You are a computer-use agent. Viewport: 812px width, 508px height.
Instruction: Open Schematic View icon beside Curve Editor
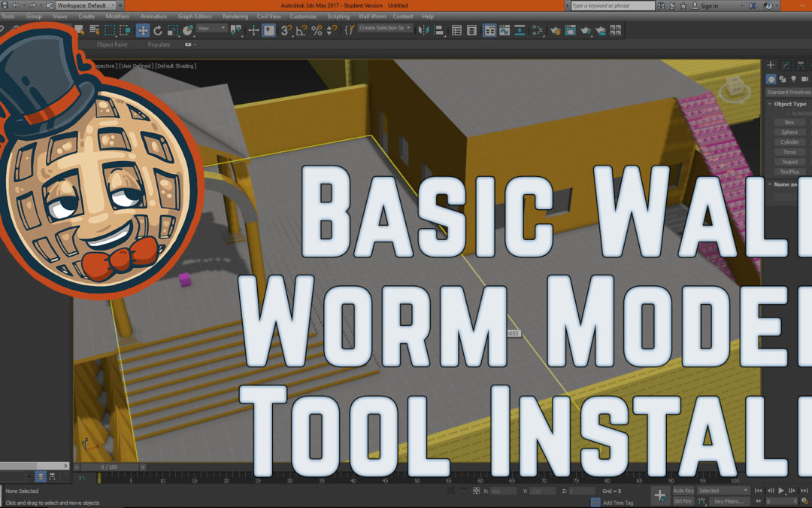pyautogui.click(x=519, y=30)
